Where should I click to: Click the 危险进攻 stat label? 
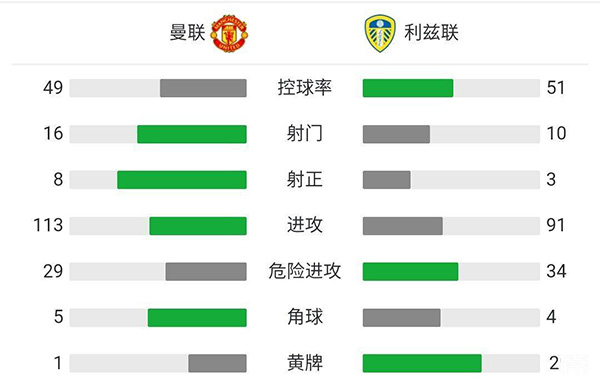(305, 271)
